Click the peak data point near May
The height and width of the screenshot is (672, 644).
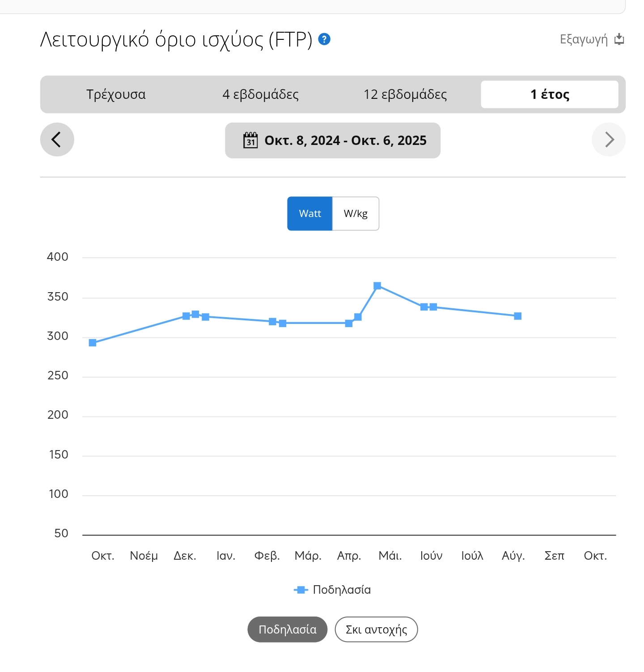[377, 286]
